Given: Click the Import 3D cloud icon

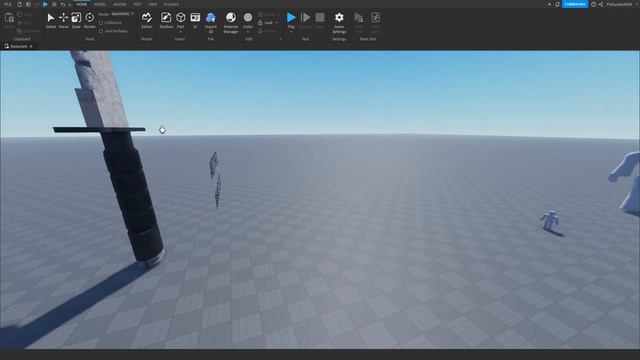Looking at the screenshot, I should [211, 18].
